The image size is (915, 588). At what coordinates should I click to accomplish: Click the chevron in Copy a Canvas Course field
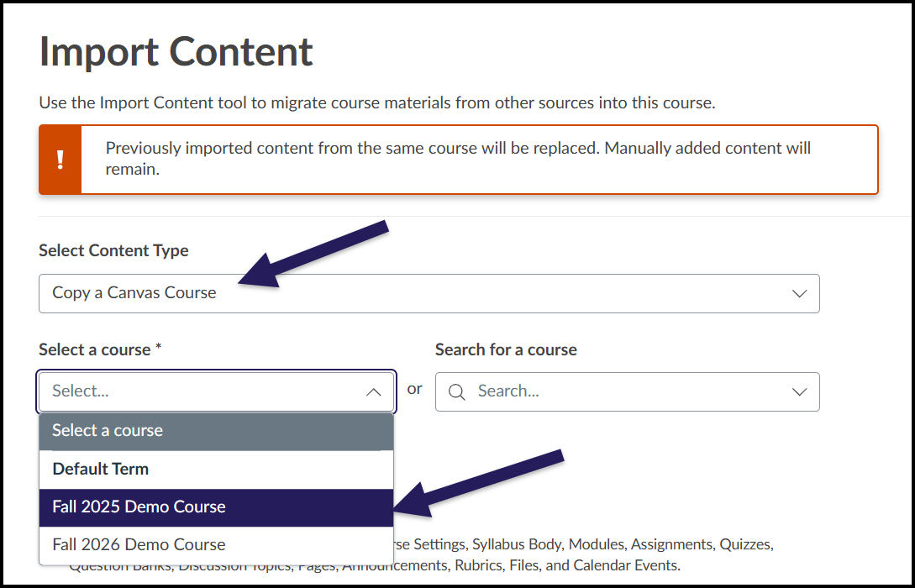point(799,293)
